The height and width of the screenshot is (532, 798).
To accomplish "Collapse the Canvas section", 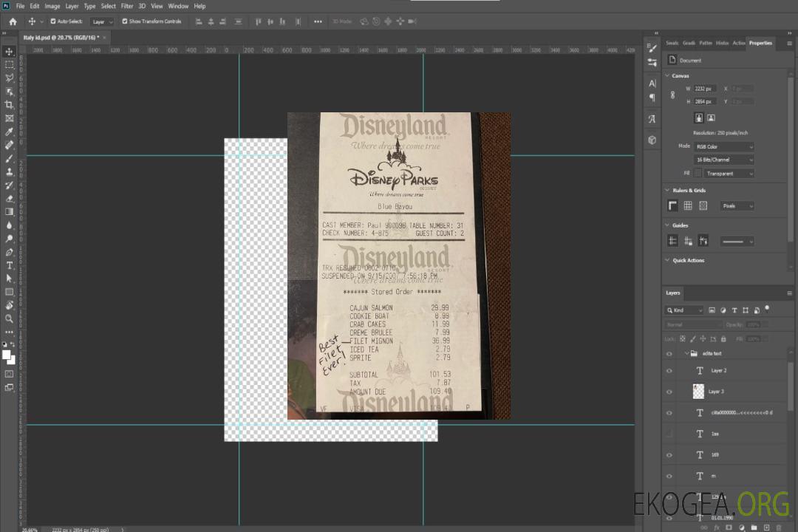I will (x=667, y=76).
